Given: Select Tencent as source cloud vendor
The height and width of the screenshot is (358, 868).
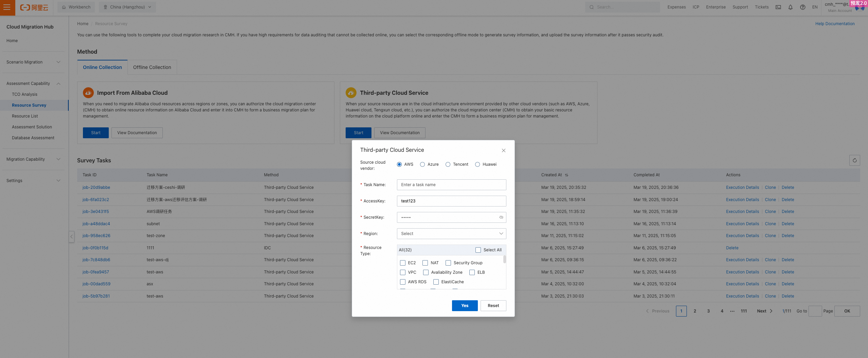Looking at the screenshot, I should pyautogui.click(x=448, y=164).
